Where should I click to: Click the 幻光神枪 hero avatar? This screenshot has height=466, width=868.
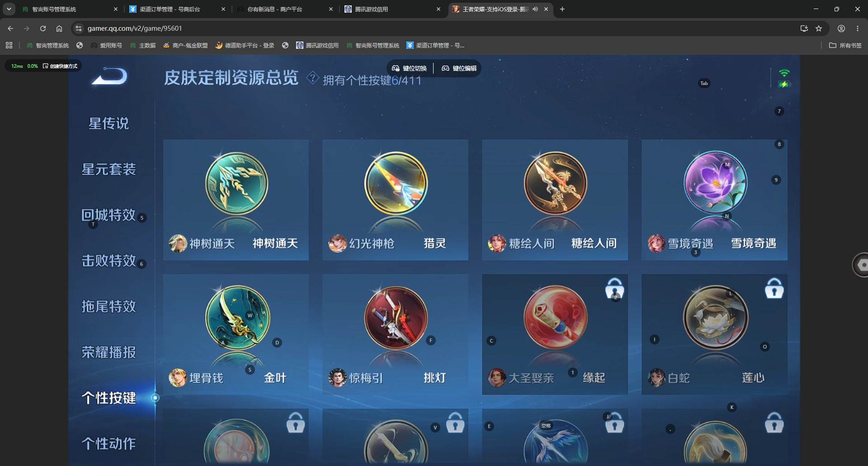(337, 243)
